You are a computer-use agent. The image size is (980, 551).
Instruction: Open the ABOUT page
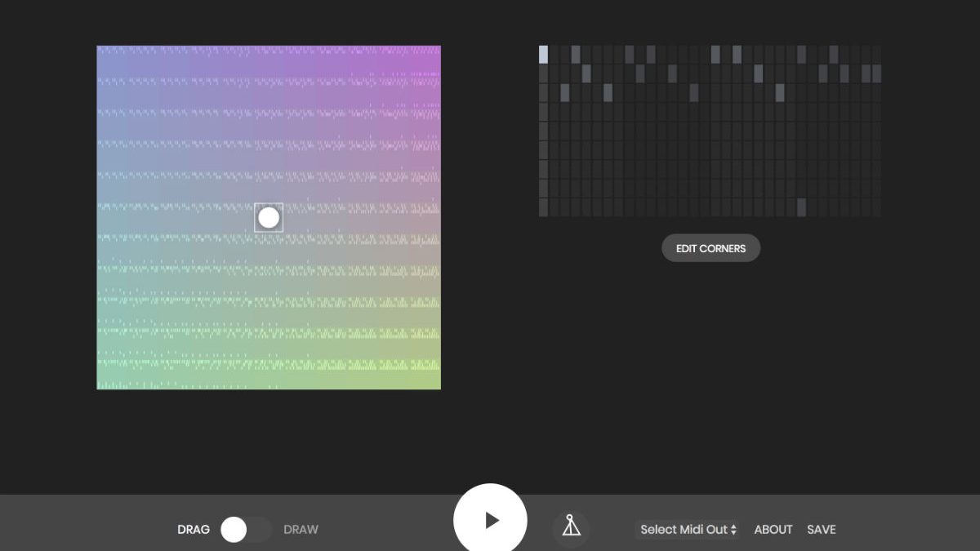click(x=773, y=530)
